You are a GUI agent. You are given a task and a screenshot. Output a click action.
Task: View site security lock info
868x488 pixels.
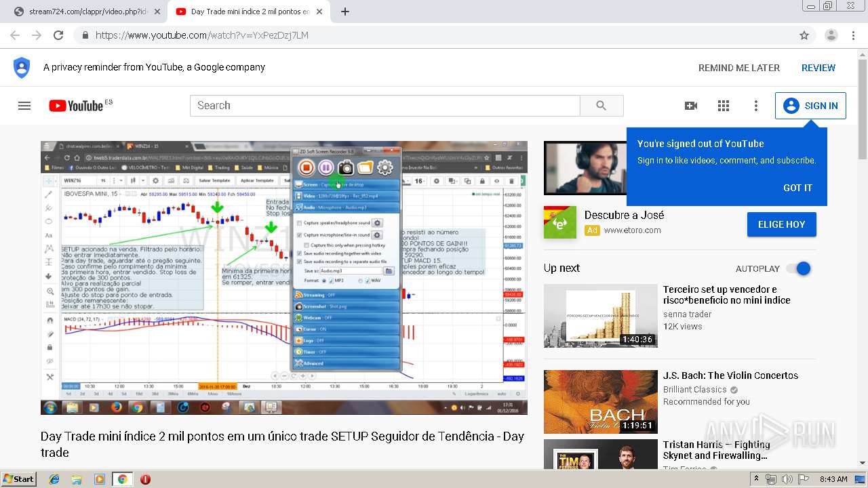(85, 35)
